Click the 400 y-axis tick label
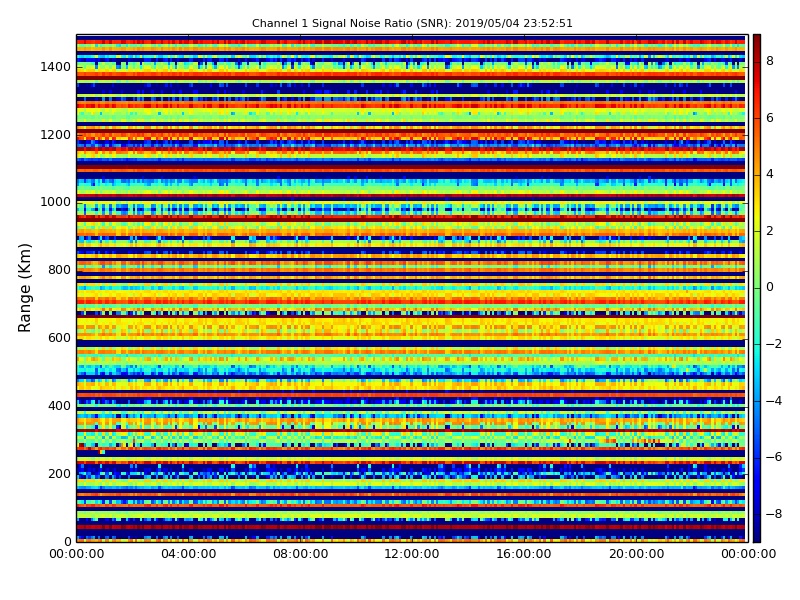The height and width of the screenshot is (600, 800). (59, 406)
